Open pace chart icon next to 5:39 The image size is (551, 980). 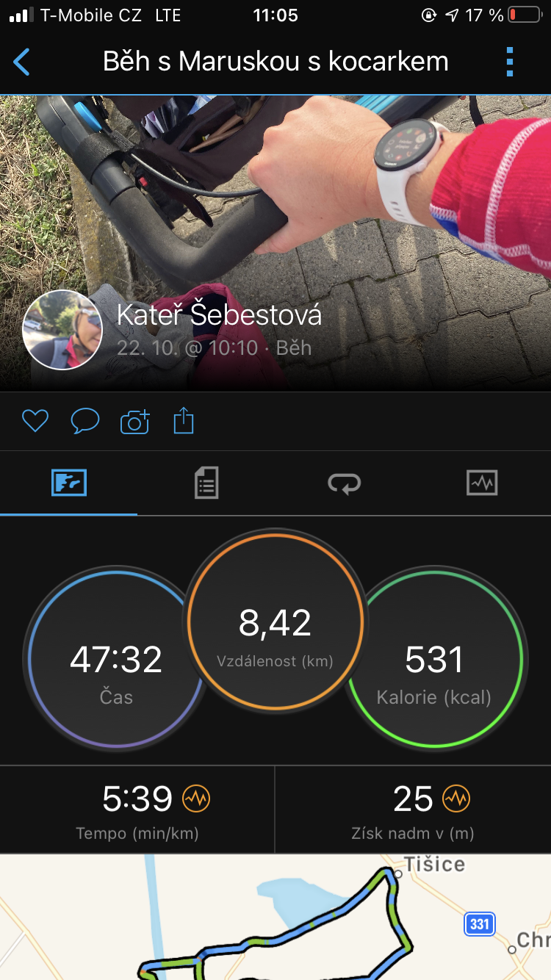tap(196, 798)
